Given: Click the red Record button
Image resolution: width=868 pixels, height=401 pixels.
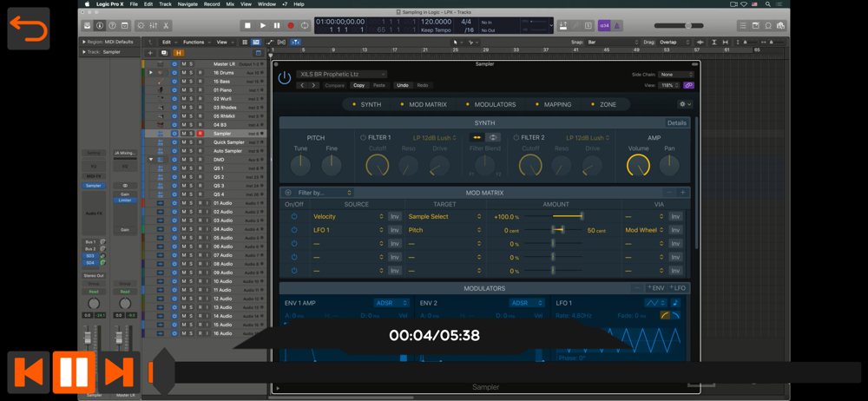Looking at the screenshot, I should 291,25.
